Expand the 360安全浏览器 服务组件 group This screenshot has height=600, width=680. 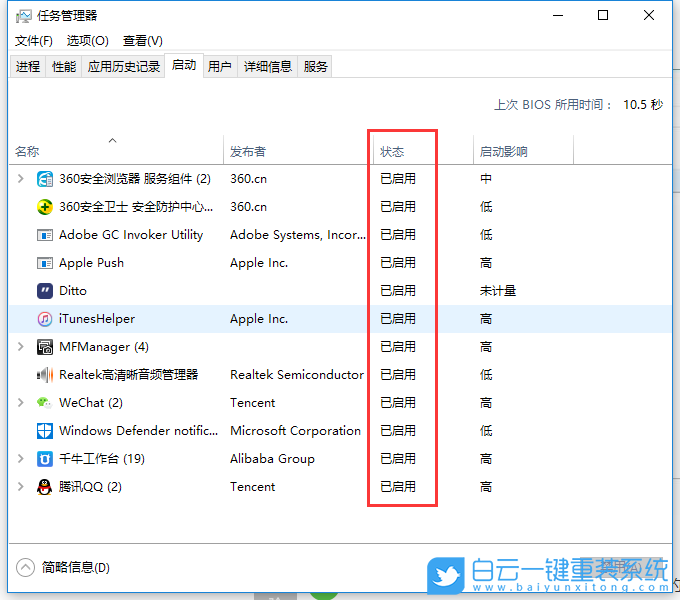(x=20, y=179)
